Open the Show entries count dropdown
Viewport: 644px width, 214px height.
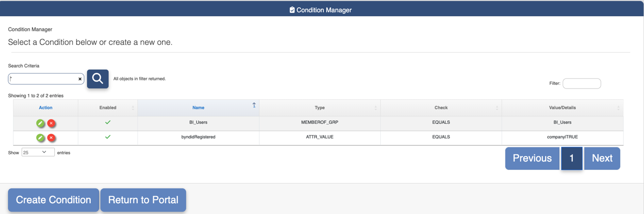38,152
